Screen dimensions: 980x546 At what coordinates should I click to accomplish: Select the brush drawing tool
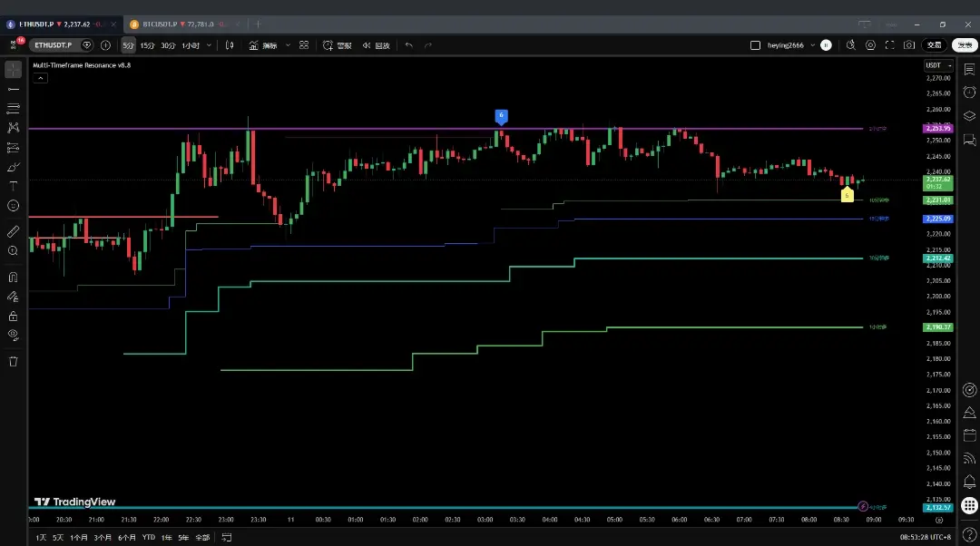[13, 168]
